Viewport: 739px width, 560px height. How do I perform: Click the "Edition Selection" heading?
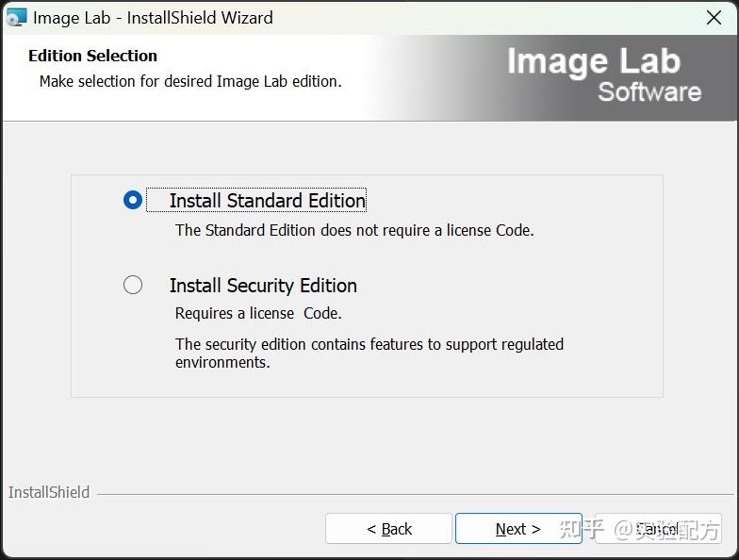point(92,56)
